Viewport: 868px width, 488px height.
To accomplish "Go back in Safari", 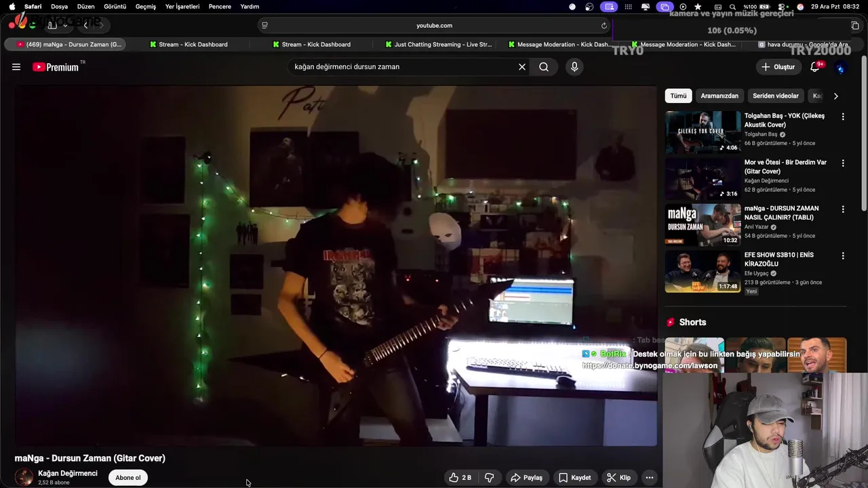I will click(86, 26).
